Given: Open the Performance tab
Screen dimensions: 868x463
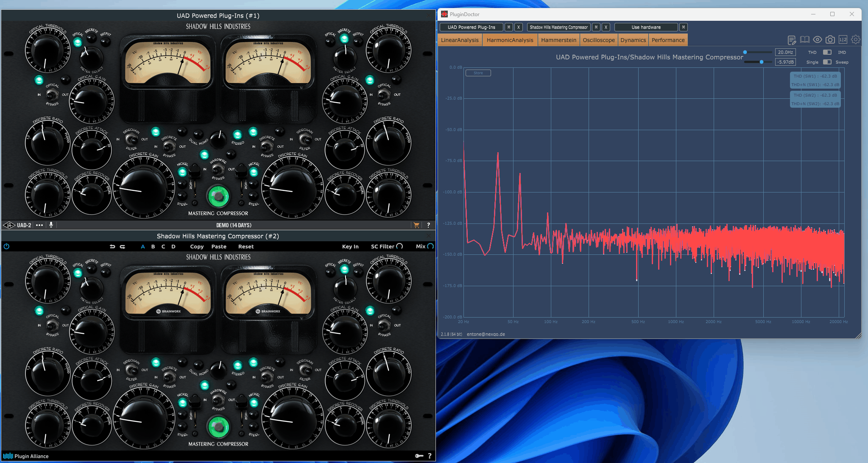Looking at the screenshot, I should point(668,40).
